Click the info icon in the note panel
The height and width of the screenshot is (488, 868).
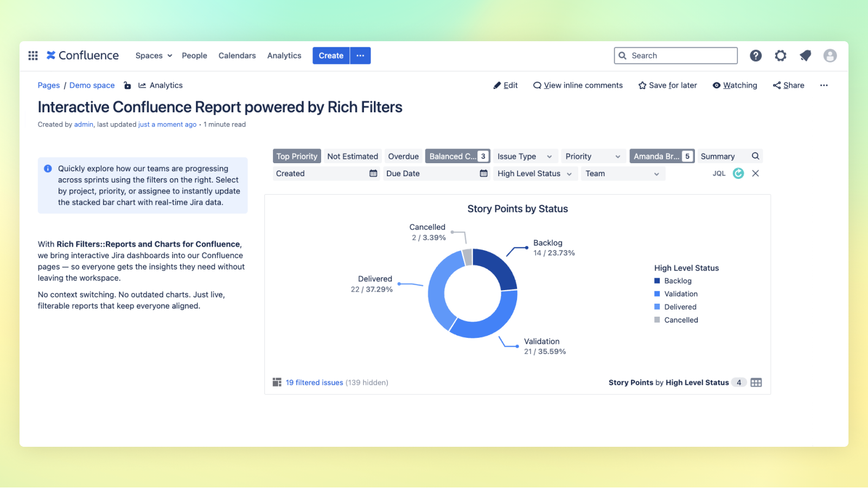(48, 169)
